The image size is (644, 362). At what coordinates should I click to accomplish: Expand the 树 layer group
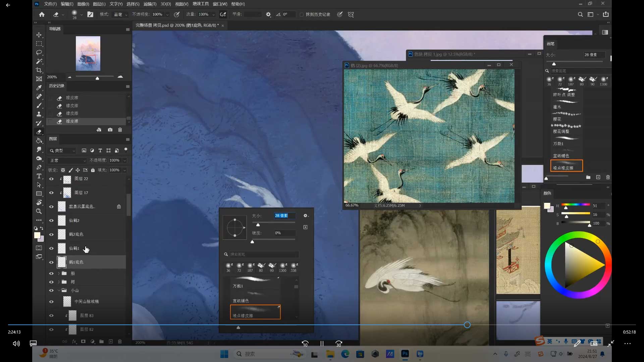59,282
